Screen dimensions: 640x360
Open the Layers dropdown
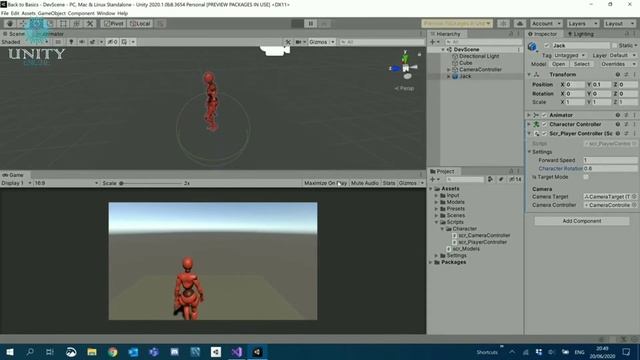tap(582, 24)
